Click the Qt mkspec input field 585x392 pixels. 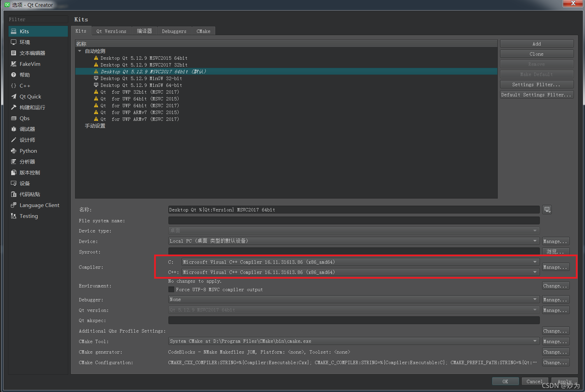pyautogui.click(x=354, y=320)
